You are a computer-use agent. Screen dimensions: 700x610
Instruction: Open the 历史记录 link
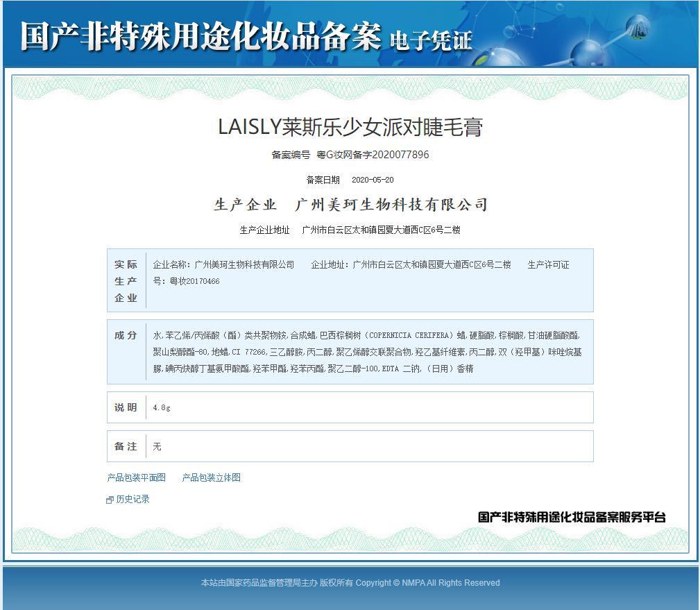point(133,499)
